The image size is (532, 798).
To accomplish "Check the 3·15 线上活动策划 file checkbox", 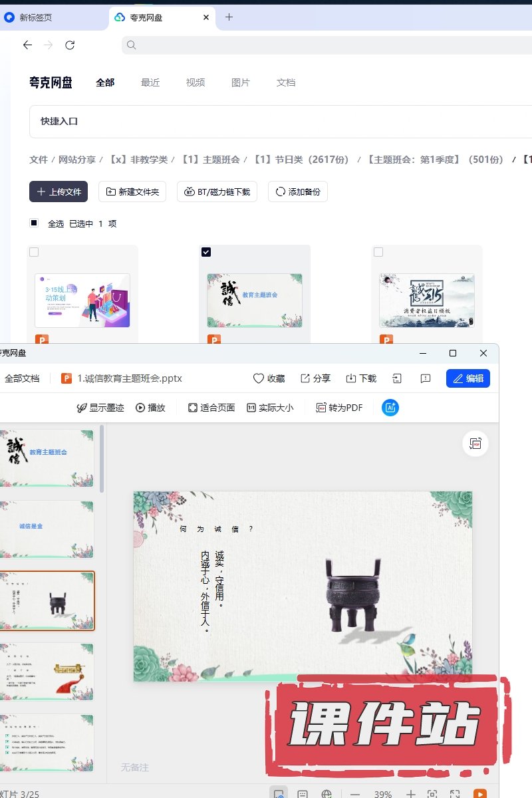I will click(34, 252).
